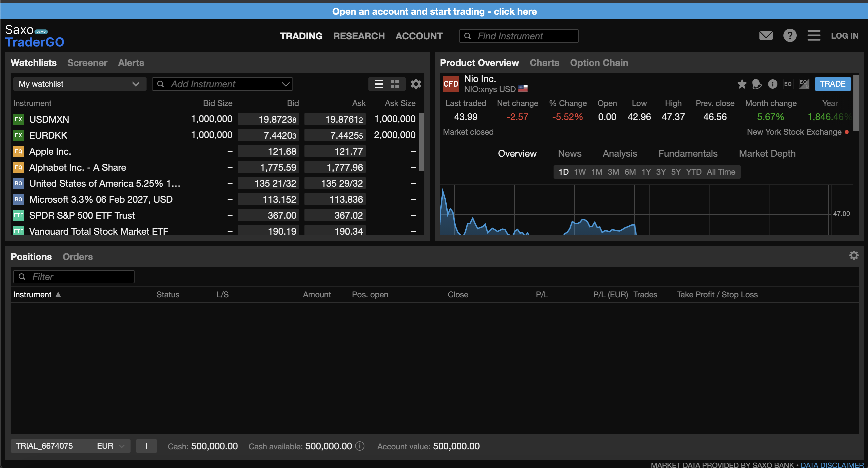Click the Saxo TraderGO logo
868x468 pixels.
(34, 36)
